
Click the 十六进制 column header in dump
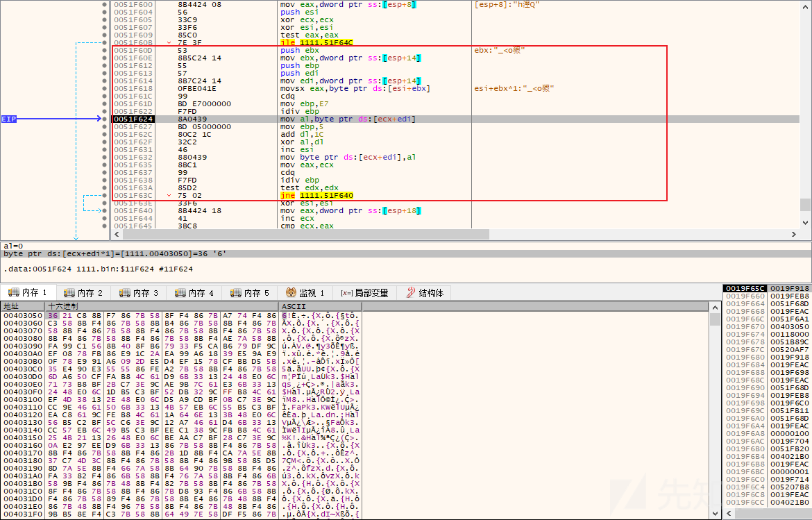point(162,306)
